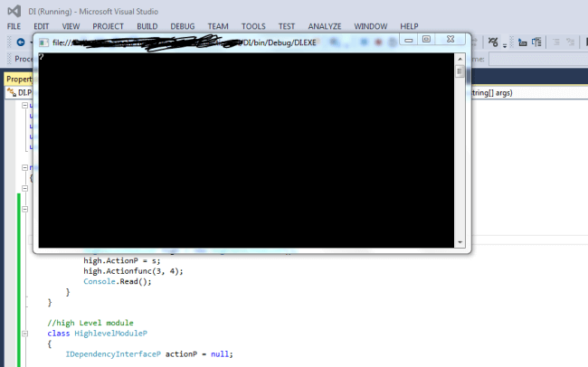Click the toolbar icon right of the console
The height and width of the screenshot is (367, 588).
click(x=493, y=42)
